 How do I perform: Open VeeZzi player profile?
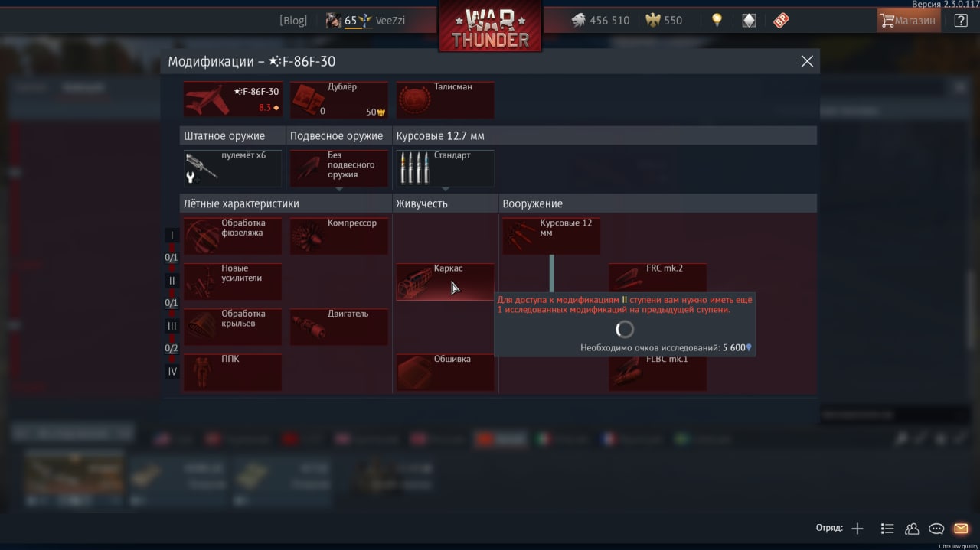pos(390,21)
